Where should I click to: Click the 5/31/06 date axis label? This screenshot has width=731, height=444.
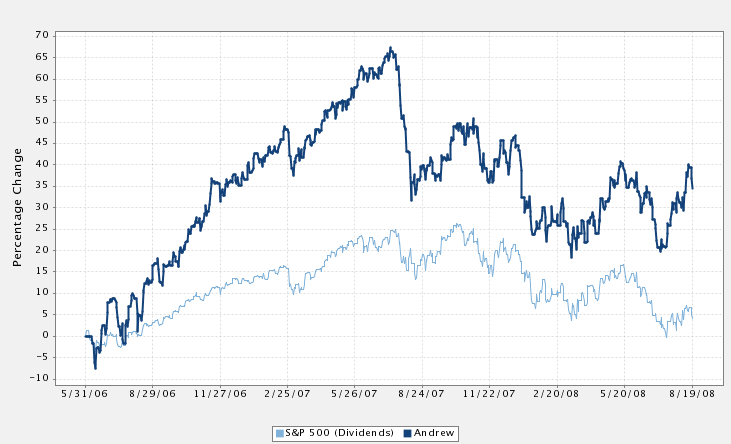pyautogui.click(x=84, y=394)
